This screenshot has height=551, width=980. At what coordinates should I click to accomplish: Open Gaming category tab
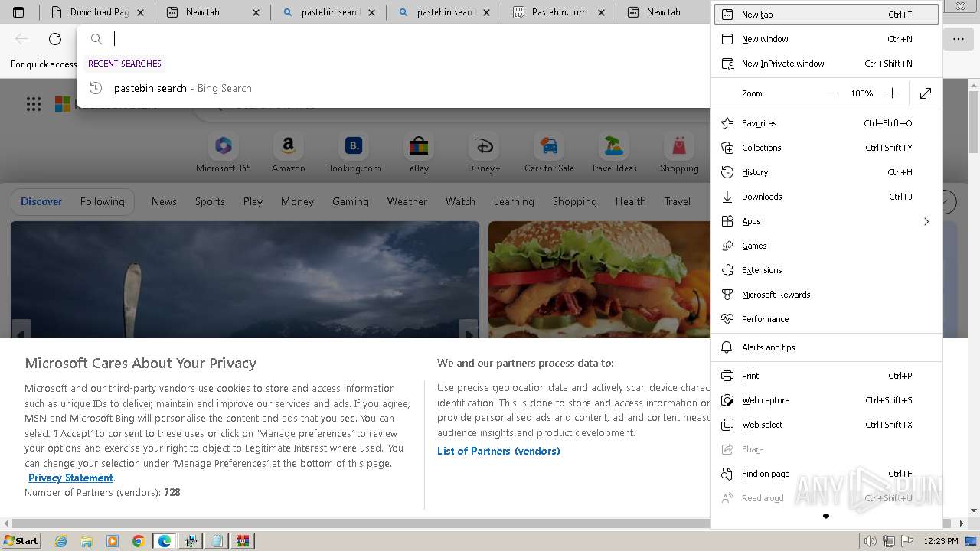point(350,201)
